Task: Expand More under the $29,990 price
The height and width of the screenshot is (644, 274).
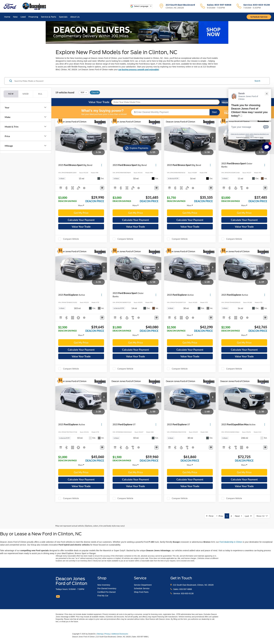Action: pos(81,205)
